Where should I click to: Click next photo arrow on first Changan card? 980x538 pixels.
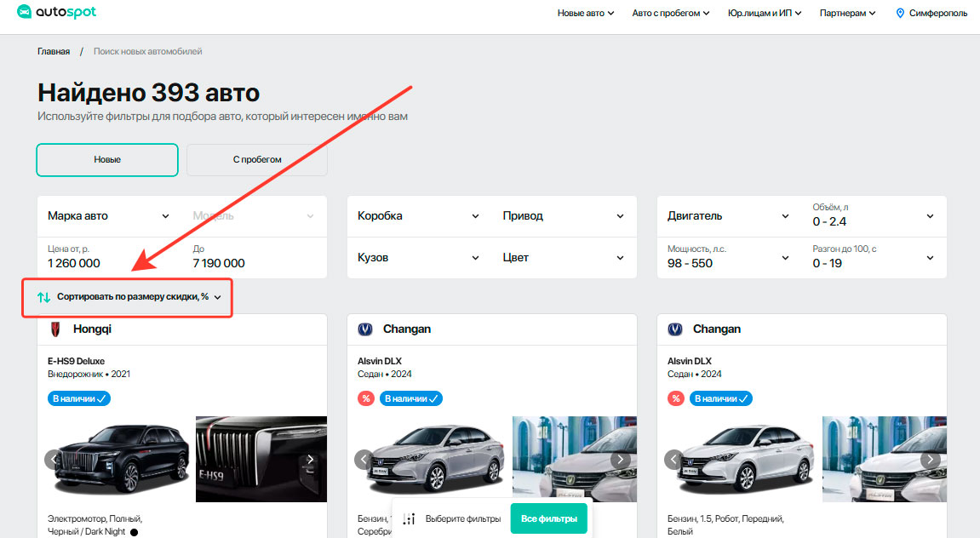click(x=620, y=460)
